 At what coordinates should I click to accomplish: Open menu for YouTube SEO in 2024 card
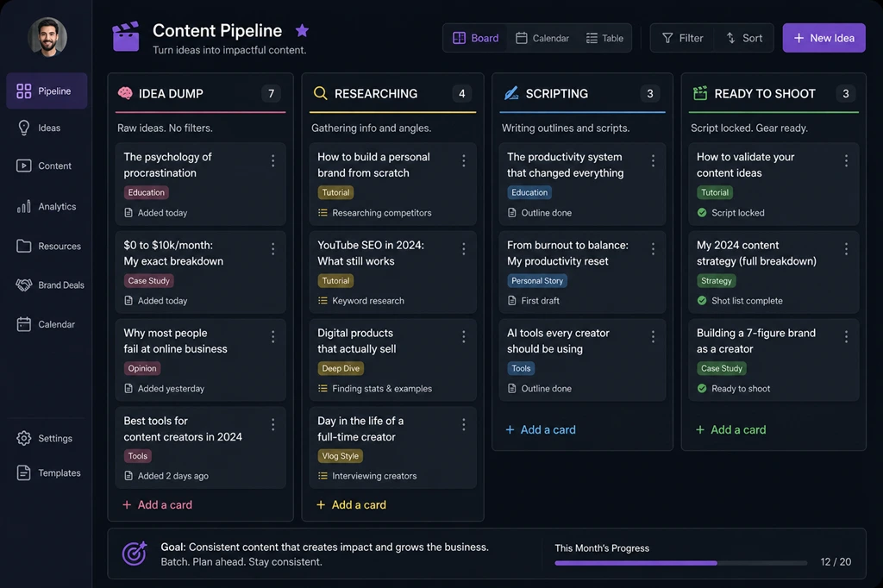click(463, 248)
